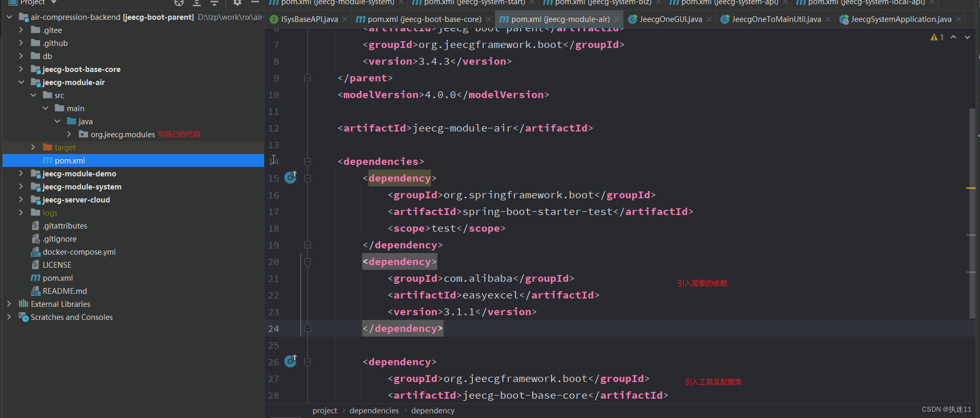Fold the dependency block at line 20
Viewport: 980px width, 418px height.
click(308, 262)
